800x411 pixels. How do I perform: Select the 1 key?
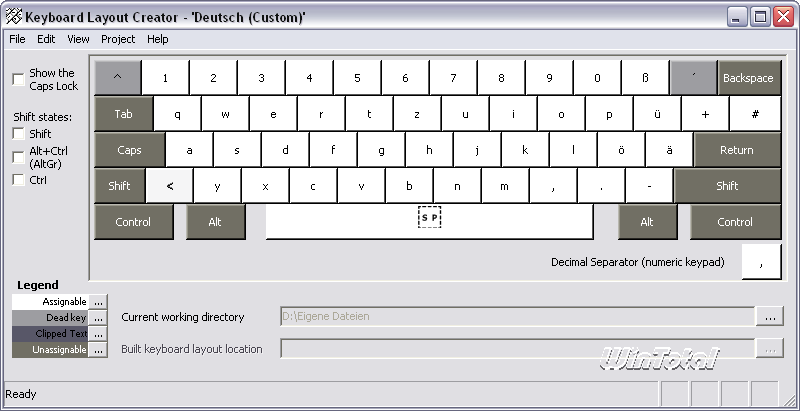(165, 78)
